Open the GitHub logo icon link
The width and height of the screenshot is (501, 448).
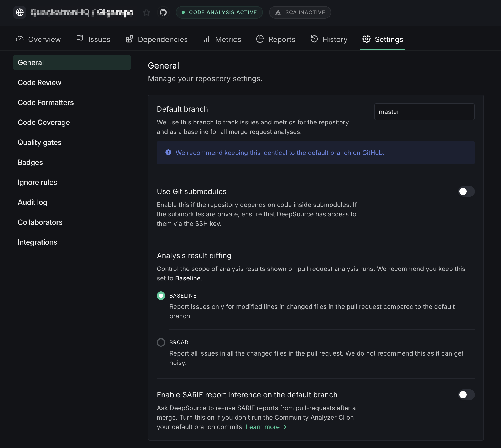click(x=163, y=12)
